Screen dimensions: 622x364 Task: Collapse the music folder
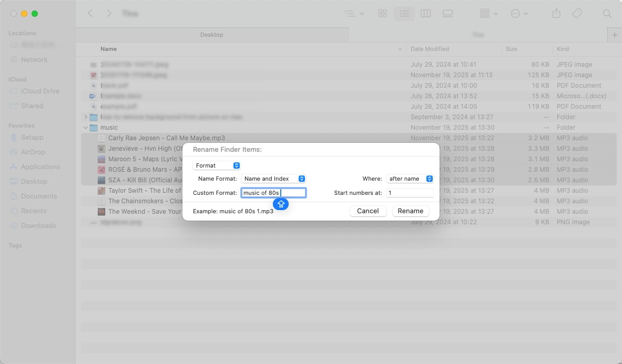pyautogui.click(x=85, y=128)
